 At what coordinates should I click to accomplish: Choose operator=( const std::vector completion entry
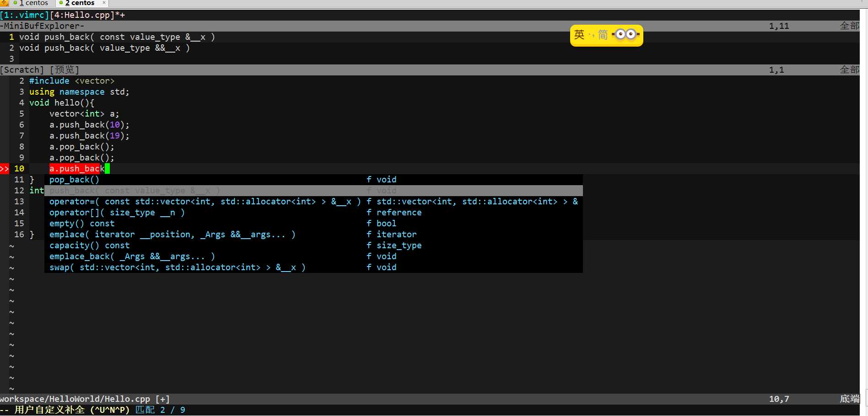tap(313, 202)
